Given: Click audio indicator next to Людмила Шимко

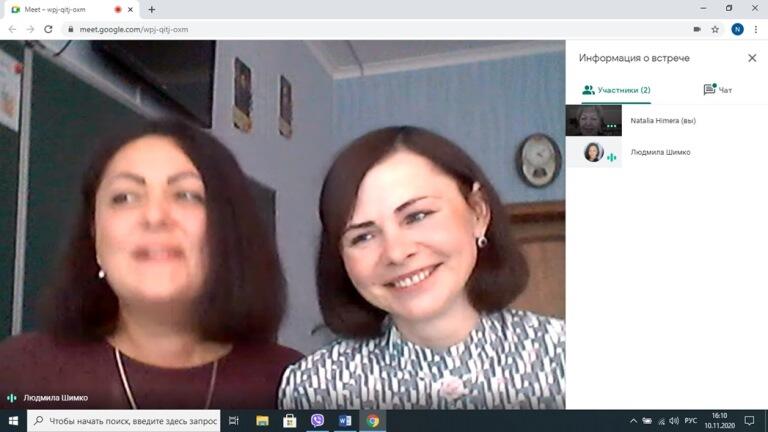Looking at the screenshot, I should pos(611,157).
